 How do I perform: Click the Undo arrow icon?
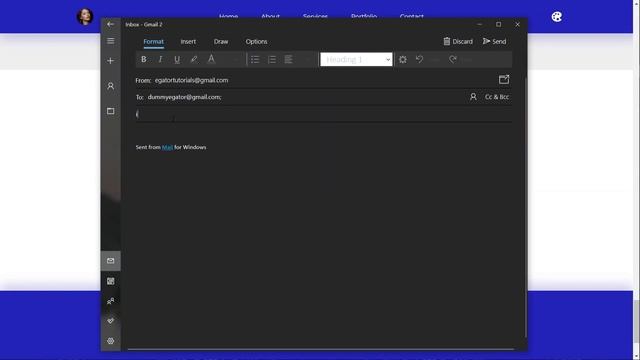click(420, 59)
